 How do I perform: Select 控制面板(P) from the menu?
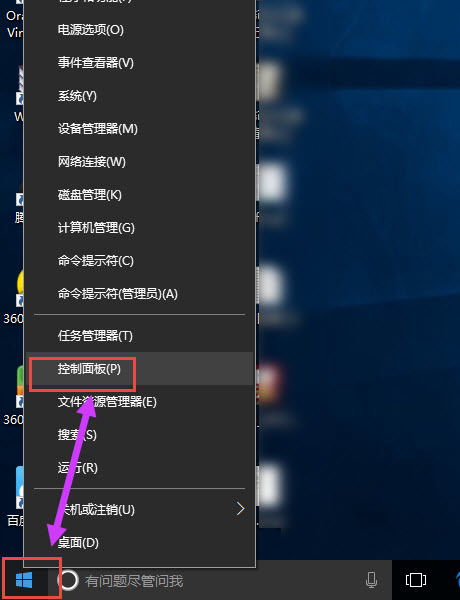(x=139, y=368)
